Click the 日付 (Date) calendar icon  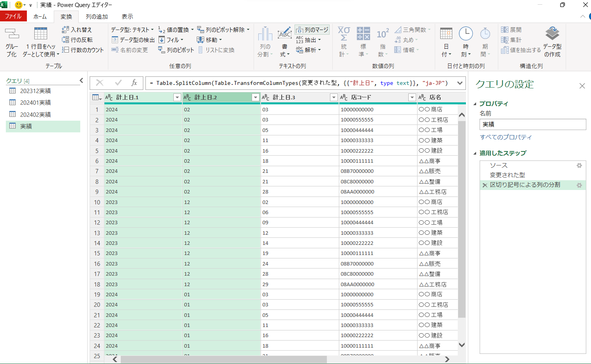click(x=446, y=34)
